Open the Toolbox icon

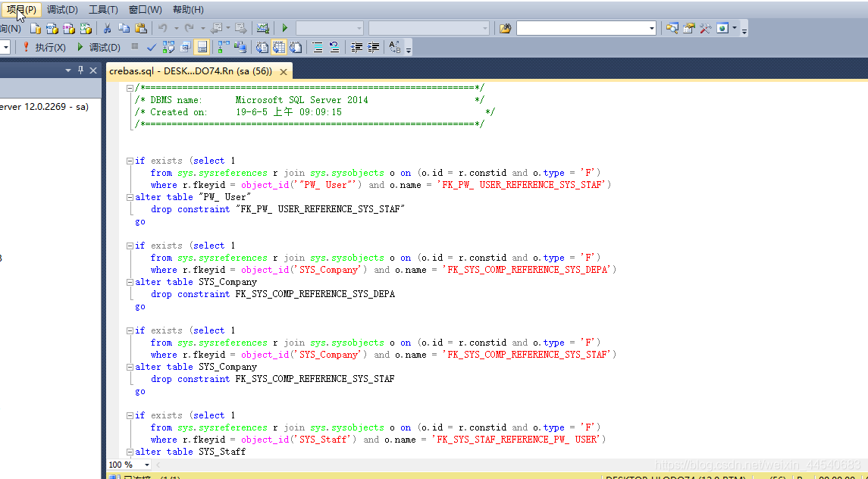pyautogui.click(x=705, y=28)
